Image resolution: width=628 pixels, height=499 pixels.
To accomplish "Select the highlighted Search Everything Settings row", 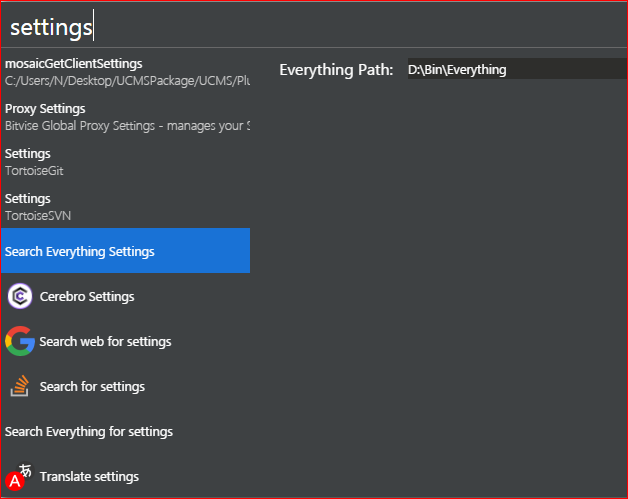I will pyautogui.click(x=125, y=251).
